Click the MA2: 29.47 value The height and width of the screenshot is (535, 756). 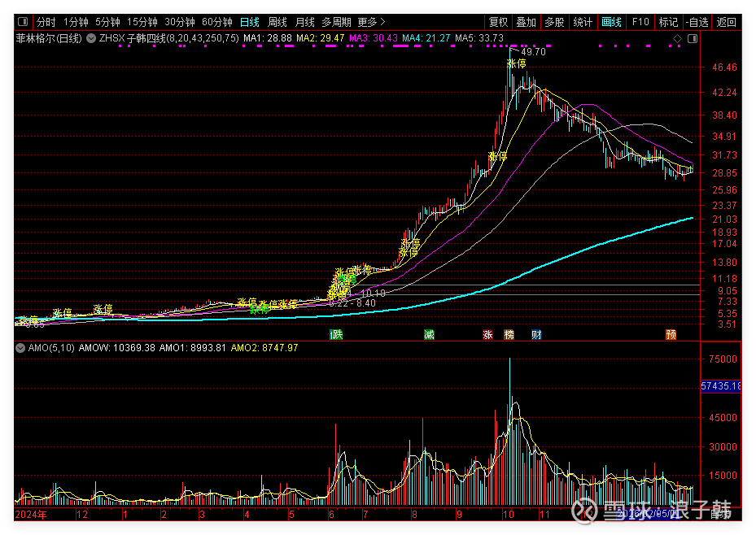click(320, 38)
